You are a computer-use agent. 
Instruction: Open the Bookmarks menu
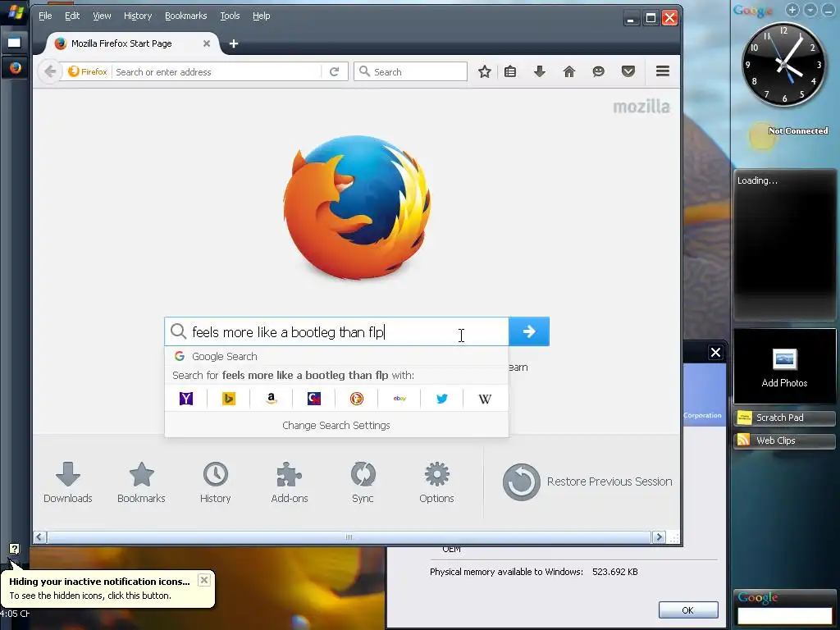pos(185,16)
